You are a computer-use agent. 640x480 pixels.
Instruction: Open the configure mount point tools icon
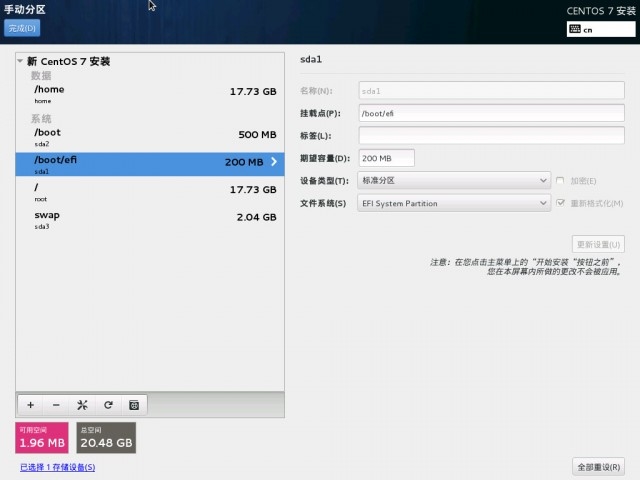[82, 405]
